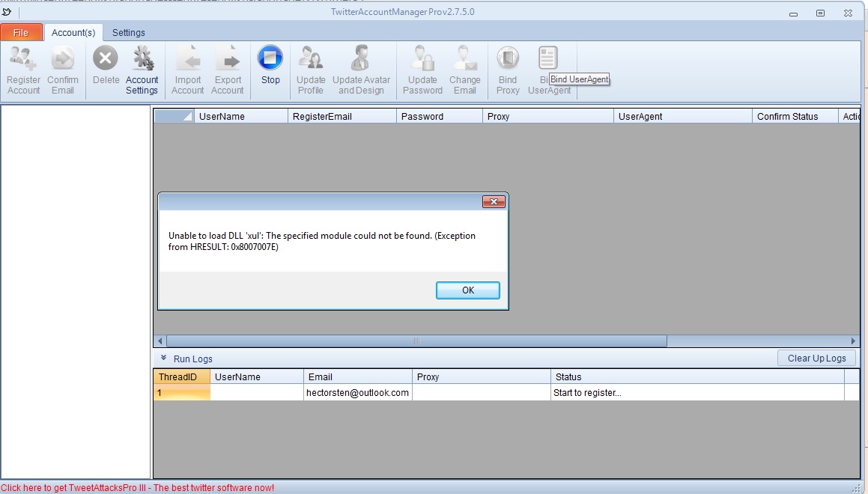Click the Update Avatar and Design icon

coord(362,58)
